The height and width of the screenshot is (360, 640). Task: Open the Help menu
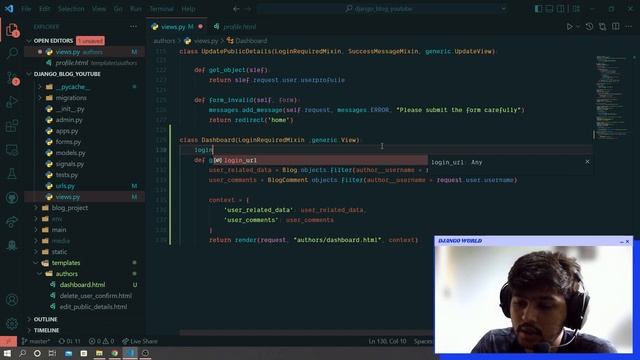[x=188, y=9]
